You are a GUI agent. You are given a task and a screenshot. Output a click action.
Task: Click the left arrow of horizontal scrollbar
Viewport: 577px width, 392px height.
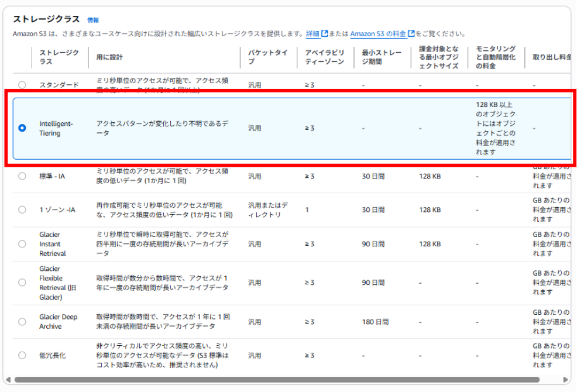(9, 380)
